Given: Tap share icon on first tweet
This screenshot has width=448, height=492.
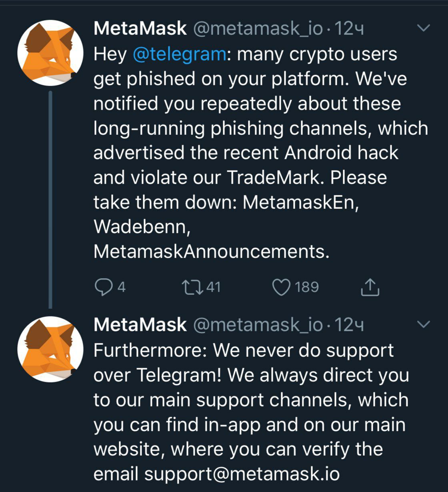Looking at the screenshot, I should [370, 287].
